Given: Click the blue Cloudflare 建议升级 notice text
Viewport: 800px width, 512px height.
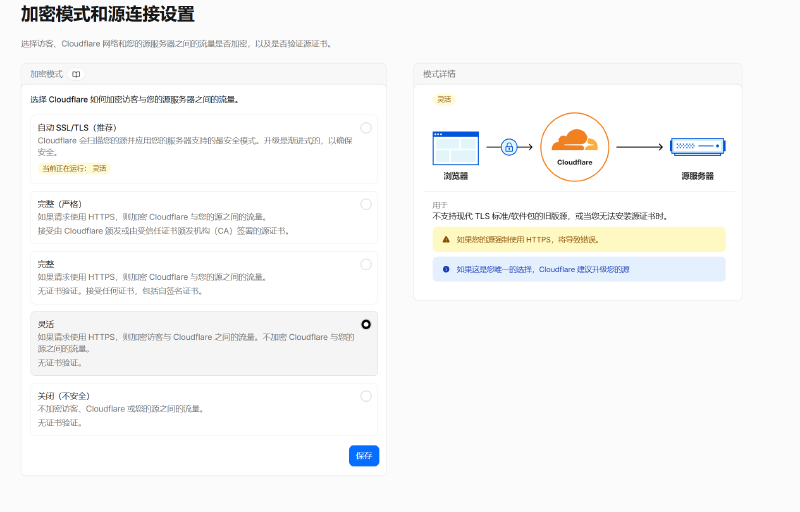Looking at the screenshot, I should tap(543, 269).
